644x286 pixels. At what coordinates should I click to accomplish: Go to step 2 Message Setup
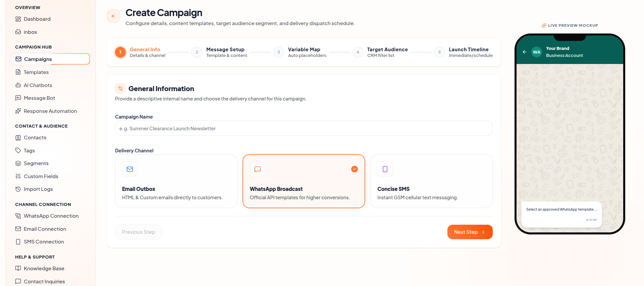219,52
